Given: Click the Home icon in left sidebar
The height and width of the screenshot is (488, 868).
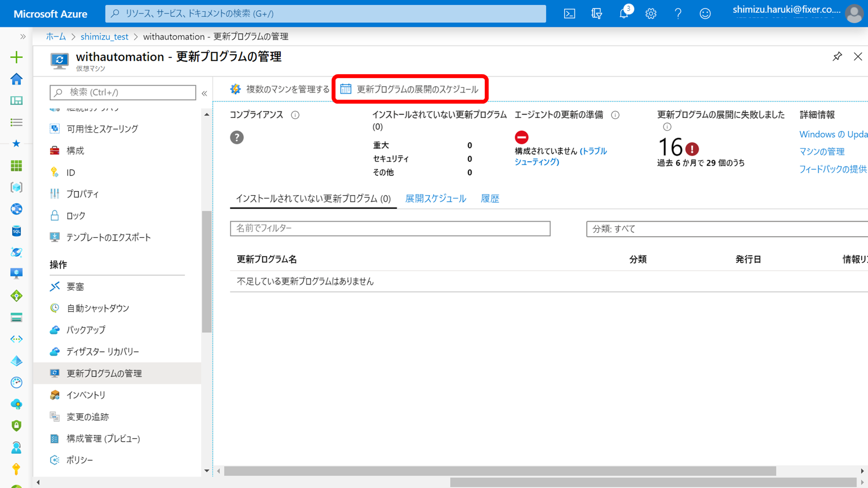Looking at the screenshot, I should [x=17, y=79].
